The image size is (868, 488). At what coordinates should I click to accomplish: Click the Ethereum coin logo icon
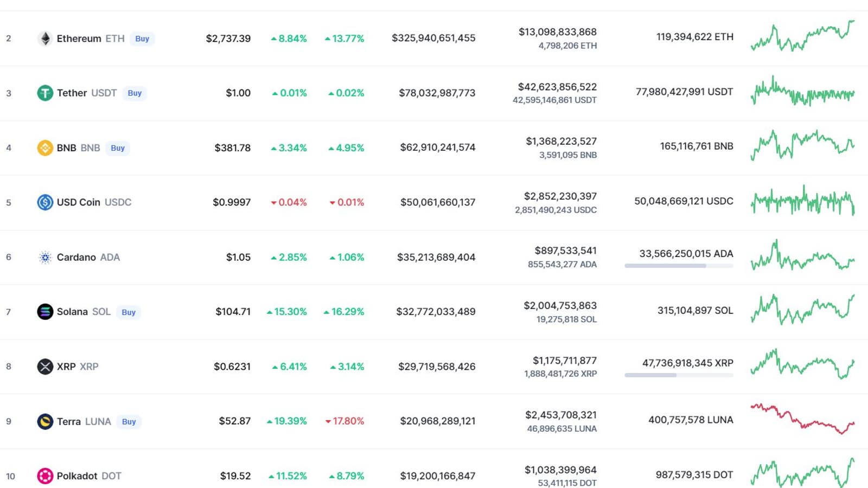45,38
